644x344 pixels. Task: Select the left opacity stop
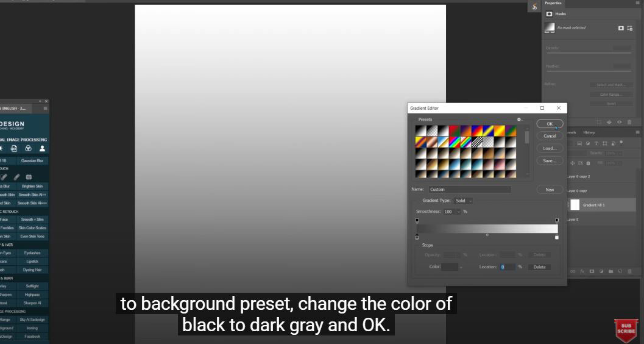point(417,221)
